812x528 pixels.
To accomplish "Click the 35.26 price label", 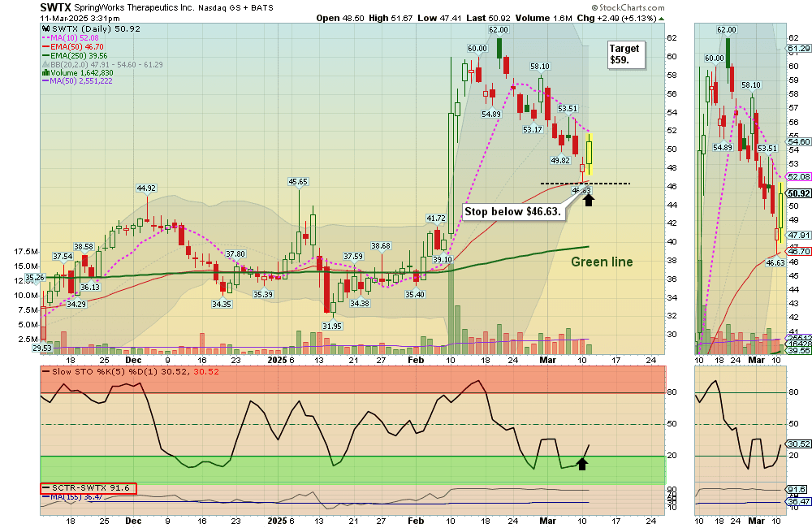I will 35,277.
